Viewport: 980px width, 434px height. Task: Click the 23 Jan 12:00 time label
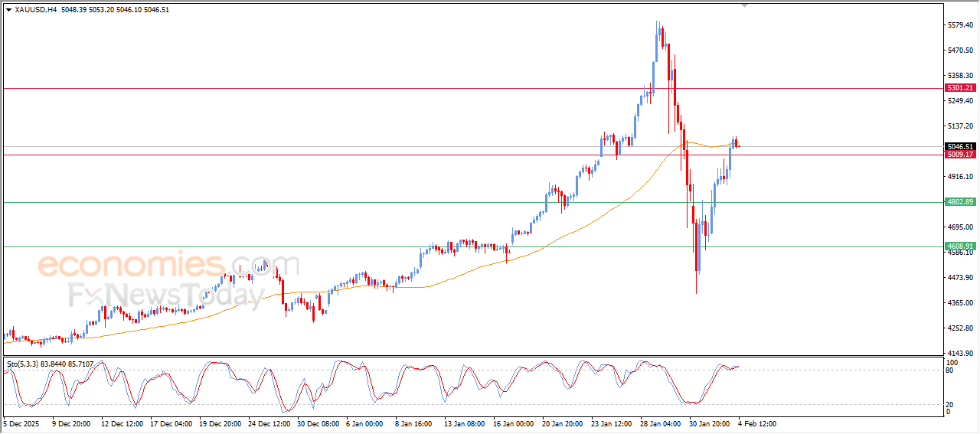click(x=612, y=423)
